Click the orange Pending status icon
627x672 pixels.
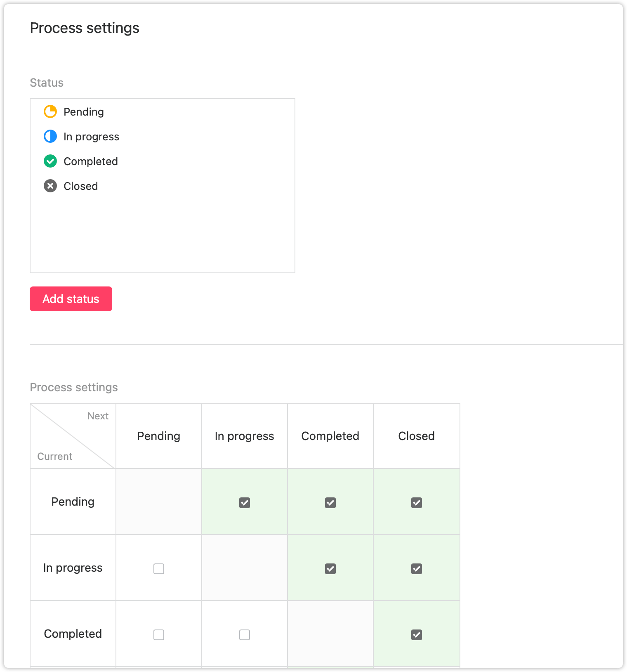[x=50, y=111]
